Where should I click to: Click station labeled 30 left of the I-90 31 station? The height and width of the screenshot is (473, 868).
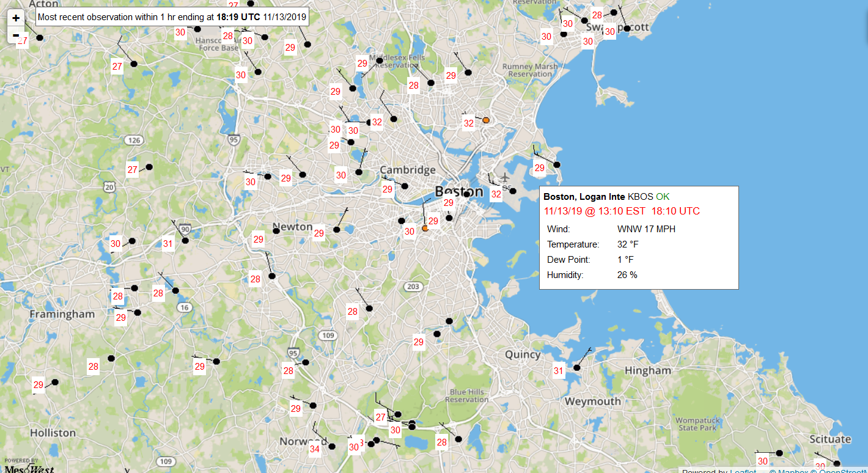[x=132, y=241]
